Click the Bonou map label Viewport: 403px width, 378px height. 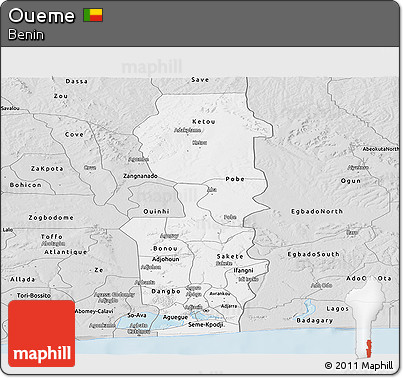point(165,248)
